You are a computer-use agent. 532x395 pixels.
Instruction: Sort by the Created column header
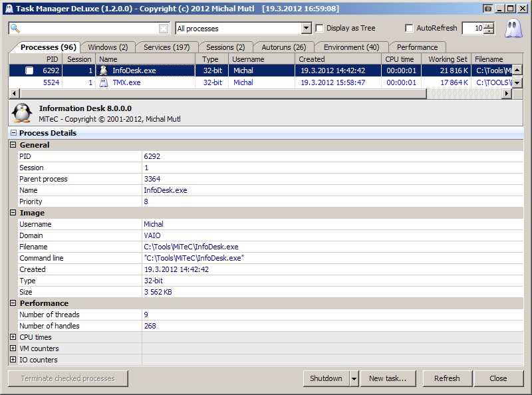[338, 59]
